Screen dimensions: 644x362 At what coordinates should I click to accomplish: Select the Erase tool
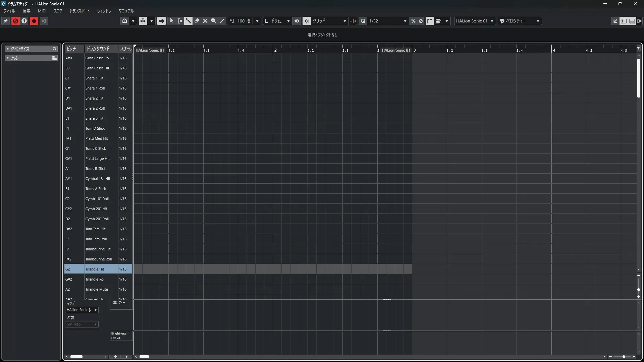(x=197, y=21)
